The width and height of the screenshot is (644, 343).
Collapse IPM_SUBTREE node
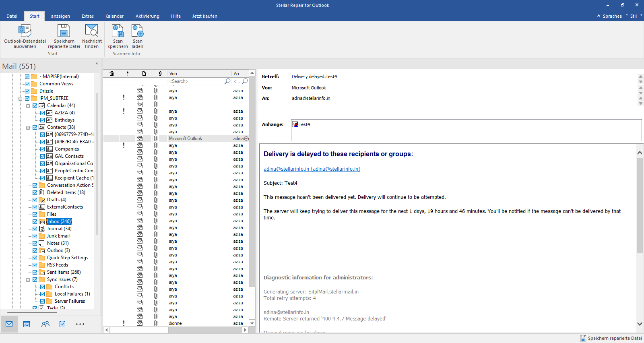pyautogui.click(x=20, y=99)
